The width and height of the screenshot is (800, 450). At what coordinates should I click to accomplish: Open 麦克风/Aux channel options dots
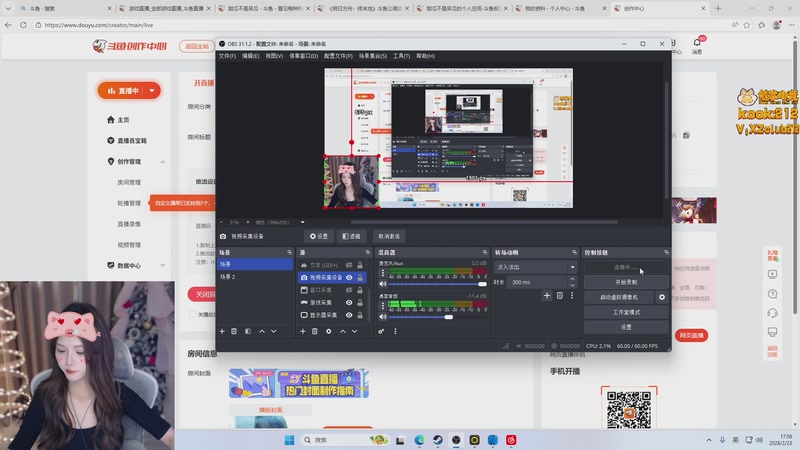383,273
